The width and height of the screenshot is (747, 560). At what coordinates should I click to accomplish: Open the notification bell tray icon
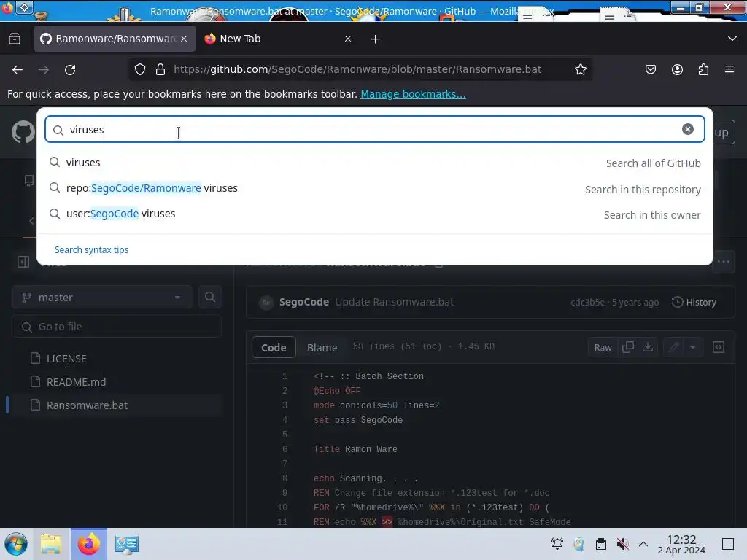coord(557,544)
